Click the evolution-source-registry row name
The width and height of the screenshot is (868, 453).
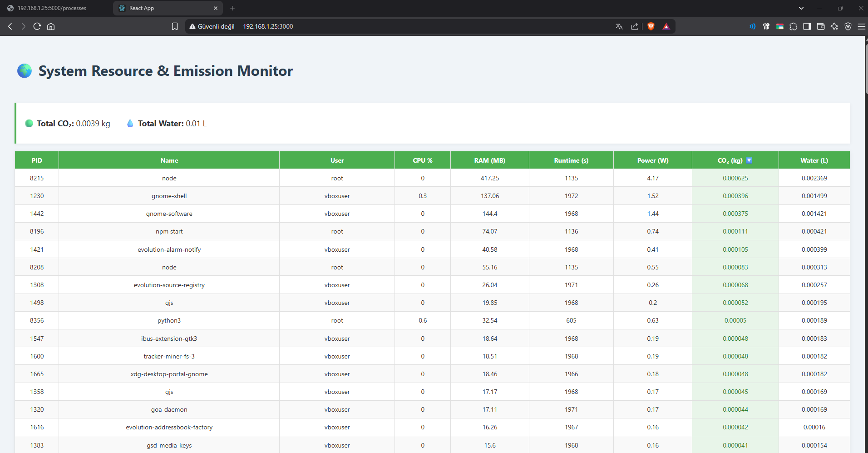(169, 285)
